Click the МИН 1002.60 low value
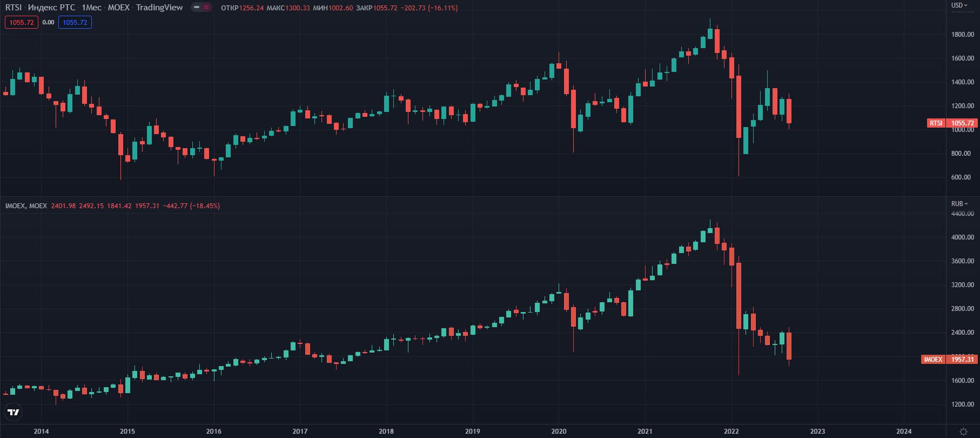 [x=333, y=8]
